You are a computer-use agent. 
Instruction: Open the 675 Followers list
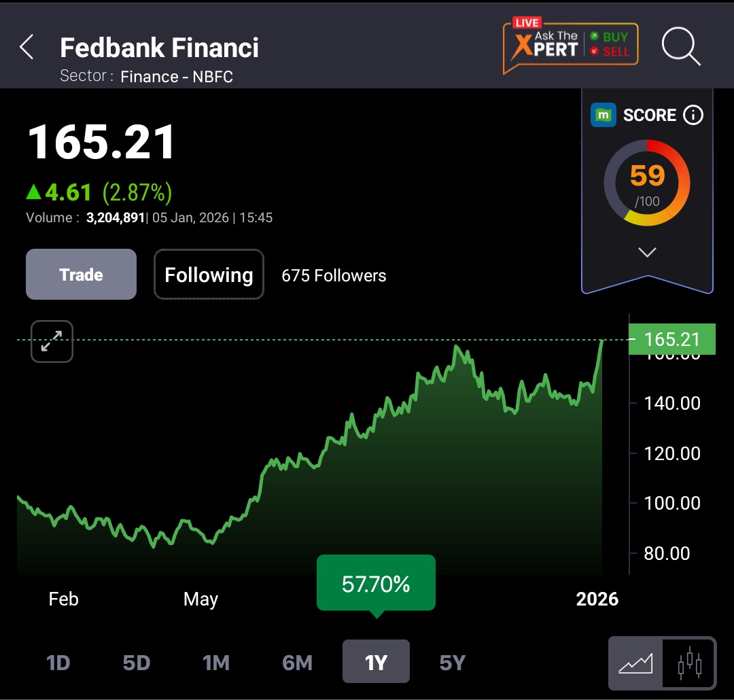click(x=334, y=275)
